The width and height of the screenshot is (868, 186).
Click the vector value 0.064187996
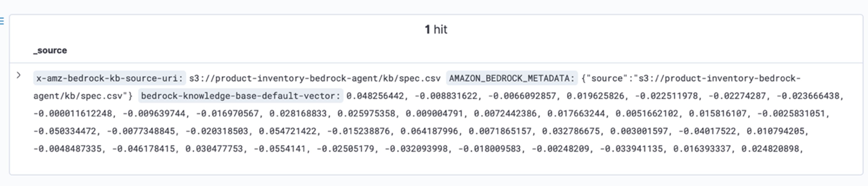coord(429,131)
